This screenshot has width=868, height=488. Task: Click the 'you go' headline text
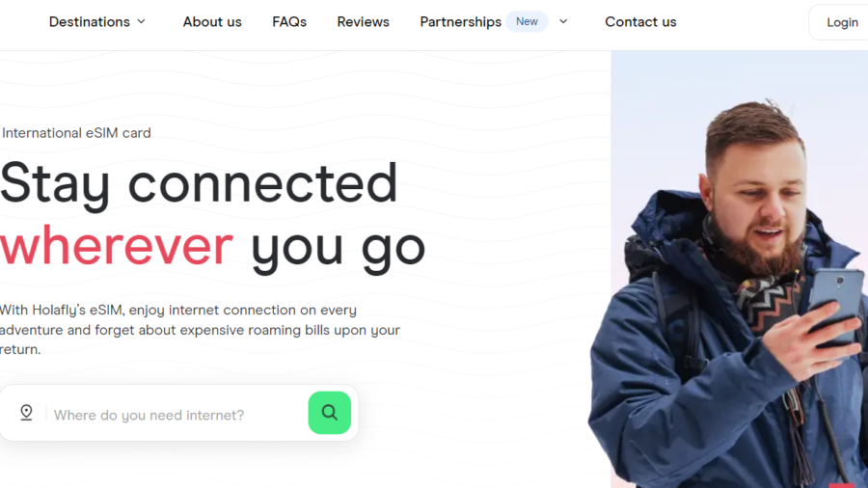[339, 249]
